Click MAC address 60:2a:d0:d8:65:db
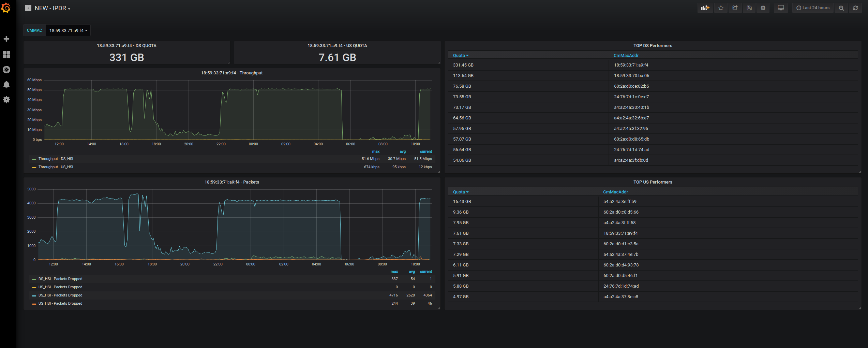 point(631,139)
